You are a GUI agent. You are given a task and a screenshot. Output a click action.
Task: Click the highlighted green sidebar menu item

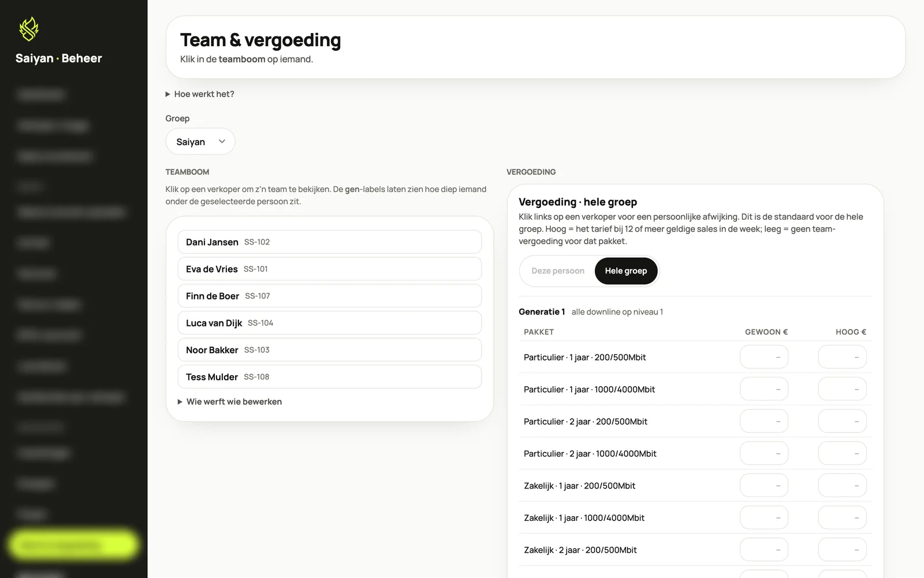coord(73,544)
